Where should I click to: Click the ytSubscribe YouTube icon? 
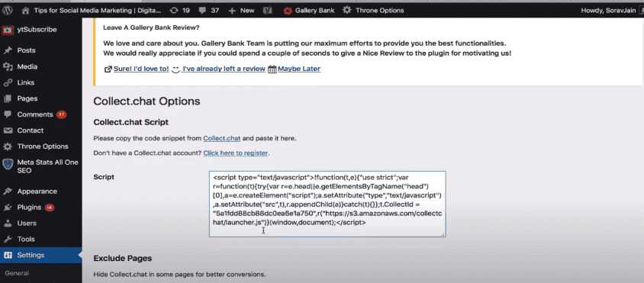click(x=8, y=30)
